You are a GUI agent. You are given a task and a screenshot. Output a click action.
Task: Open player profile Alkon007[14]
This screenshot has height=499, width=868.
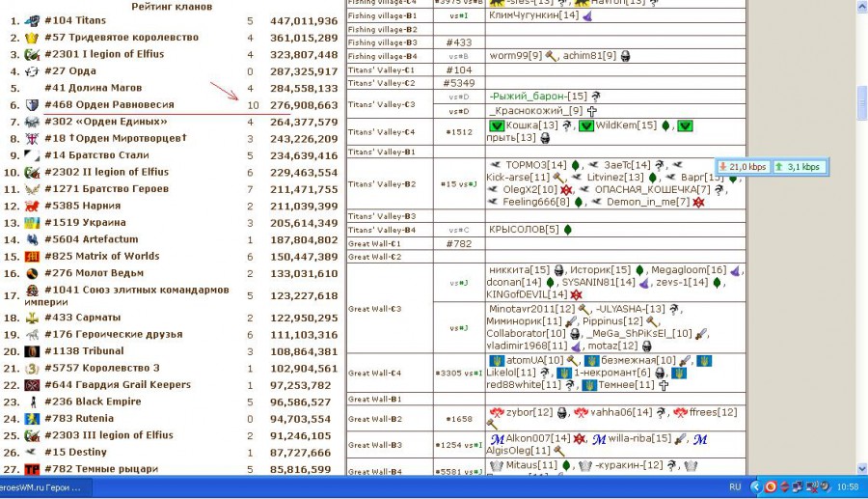pos(538,438)
